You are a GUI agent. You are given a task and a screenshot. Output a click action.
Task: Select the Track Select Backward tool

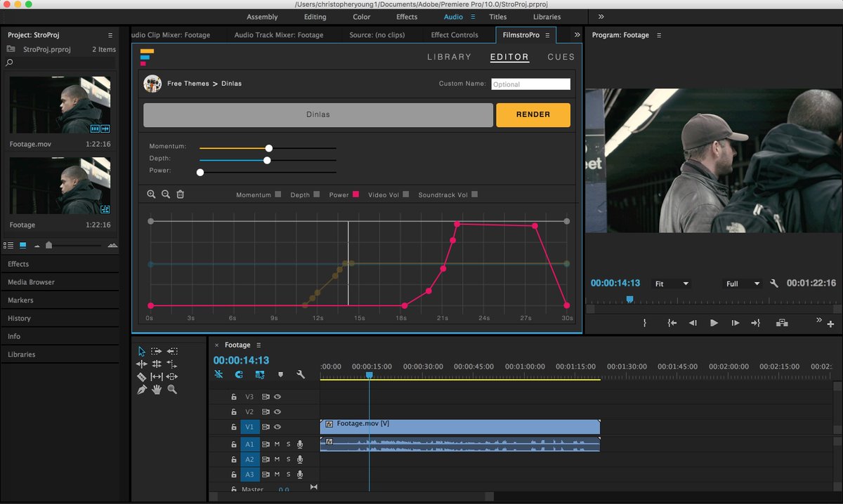point(172,351)
